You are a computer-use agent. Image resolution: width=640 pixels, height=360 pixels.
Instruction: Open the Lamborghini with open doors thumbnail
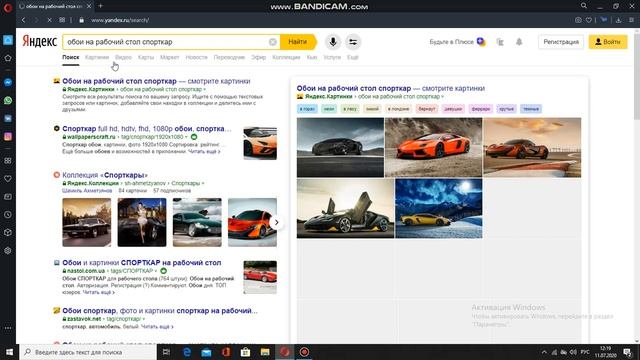(x=345, y=208)
